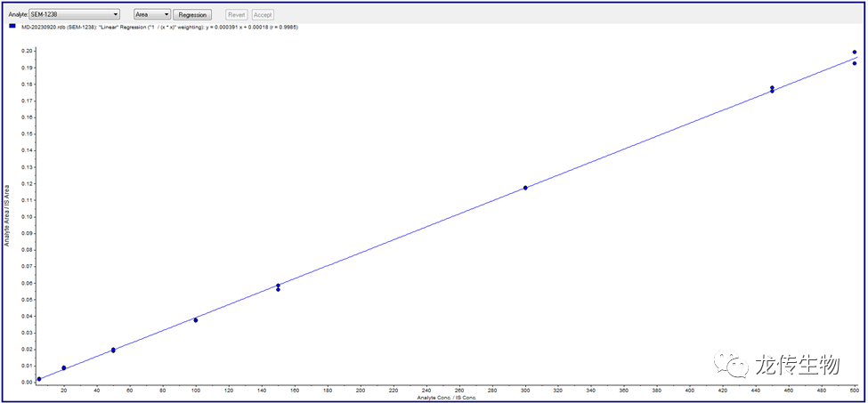Image resolution: width=868 pixels, height=403 pixels.
Task: Expand the Area selection dropdown
Action: [x=151, y=15]
